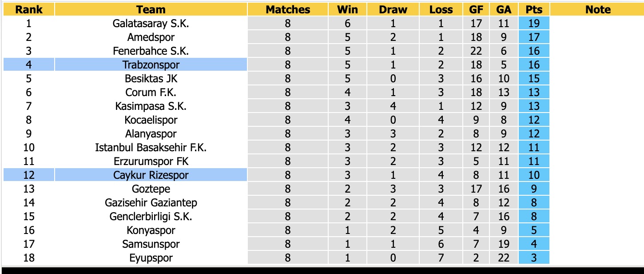Click the Kasimpasa S.K. team name
The height and width of the screenshot is (274, 644).
[x=151, y=106]
